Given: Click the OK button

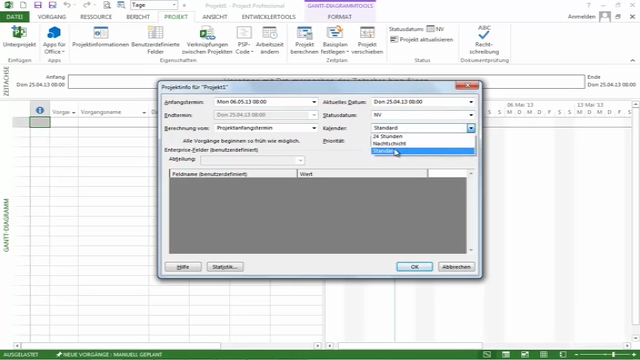Looking at the screenshot, I should 415,267.
